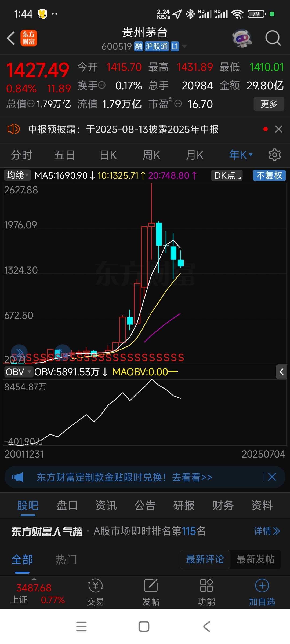
Task: Open chart settings gear icon
Action: [275, 155]
